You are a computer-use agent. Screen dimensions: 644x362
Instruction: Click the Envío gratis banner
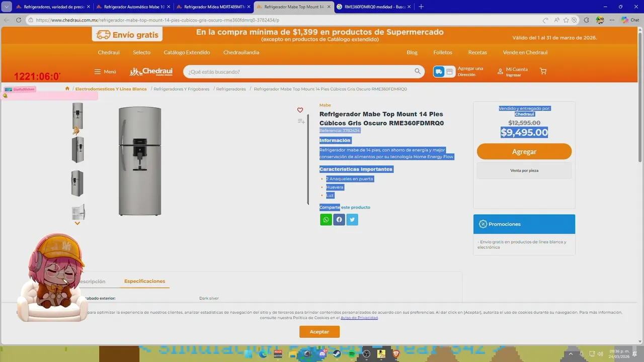point(127,35)
